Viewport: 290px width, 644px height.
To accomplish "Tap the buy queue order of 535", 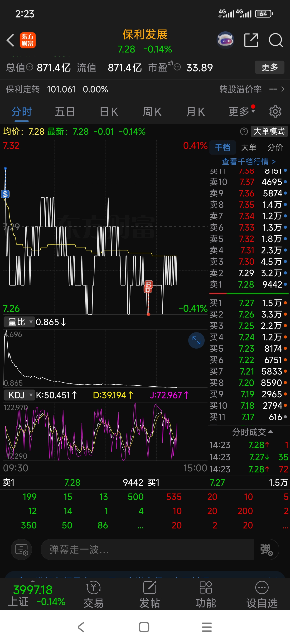I will [174, 497].
